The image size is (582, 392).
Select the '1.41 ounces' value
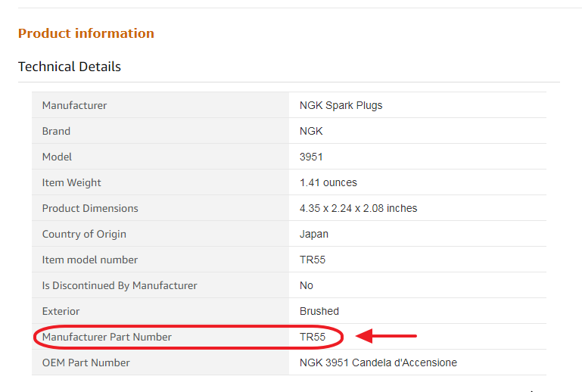[328, 182]
